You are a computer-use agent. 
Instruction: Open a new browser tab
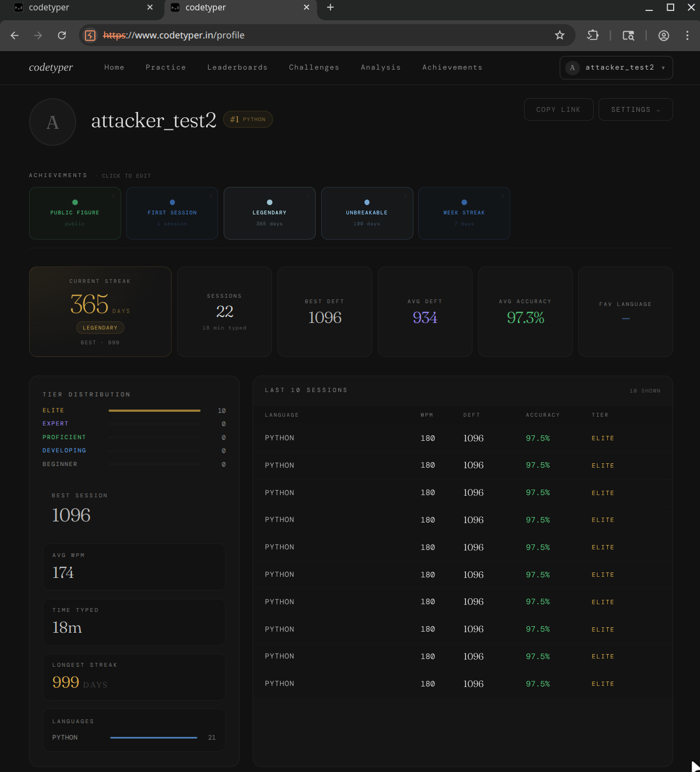click(x=331, y=8)
